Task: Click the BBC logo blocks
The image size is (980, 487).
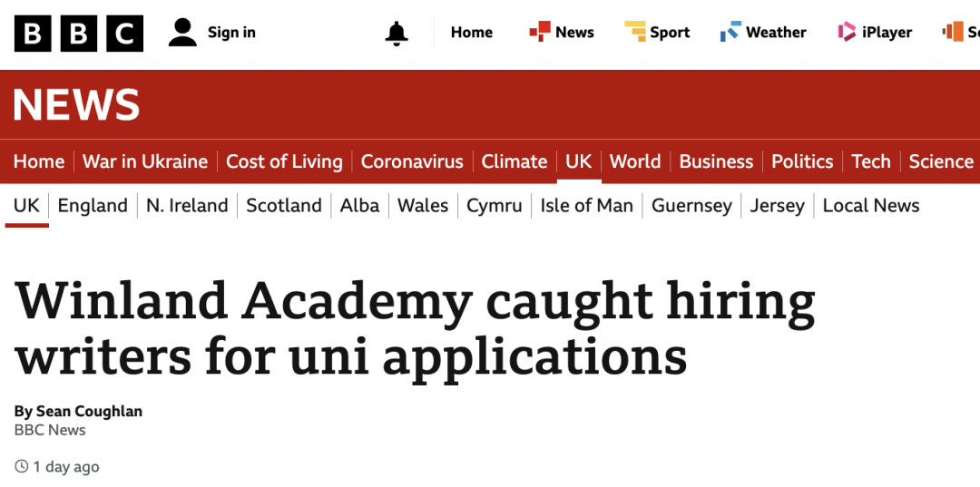Action: (79, 33)
